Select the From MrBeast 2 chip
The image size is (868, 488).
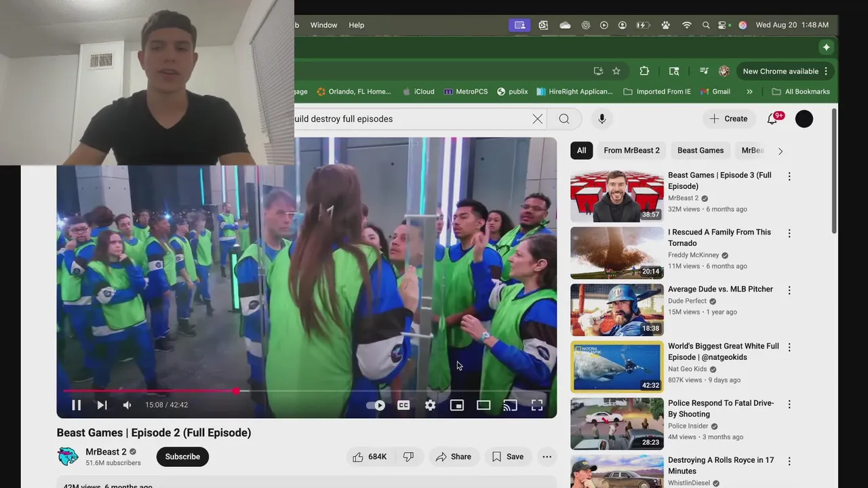[631, 150]
